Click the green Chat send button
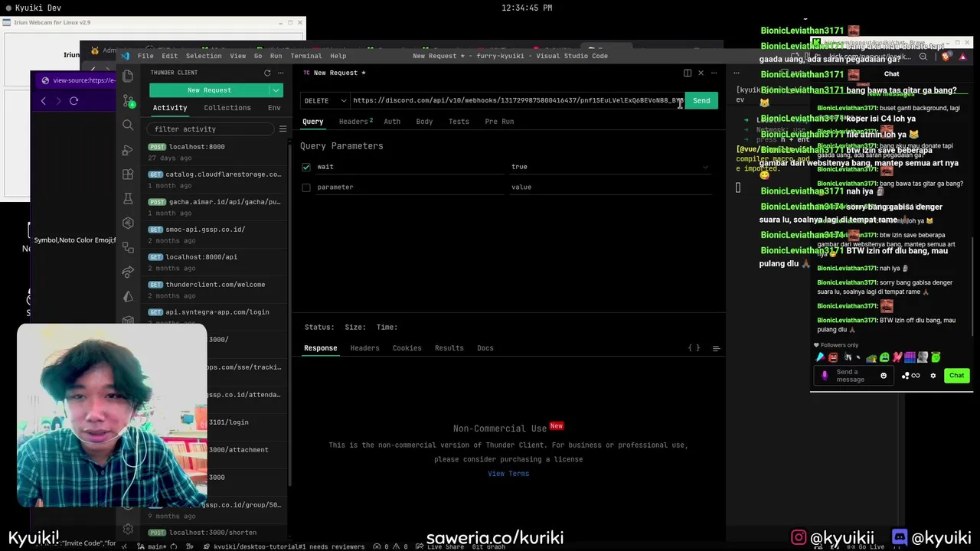 click(x=956, y=376)
